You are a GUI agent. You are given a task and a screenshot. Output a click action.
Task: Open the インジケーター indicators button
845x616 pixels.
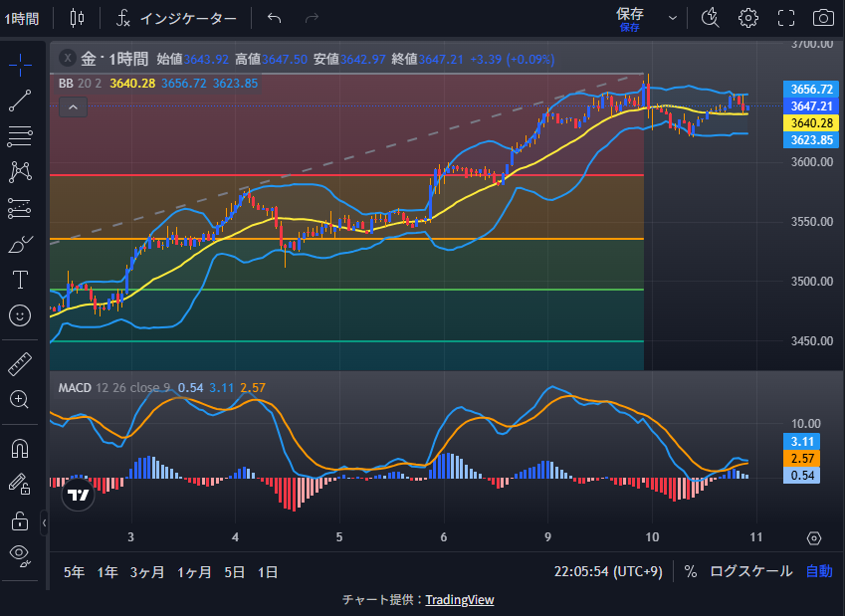pos(176,18)
